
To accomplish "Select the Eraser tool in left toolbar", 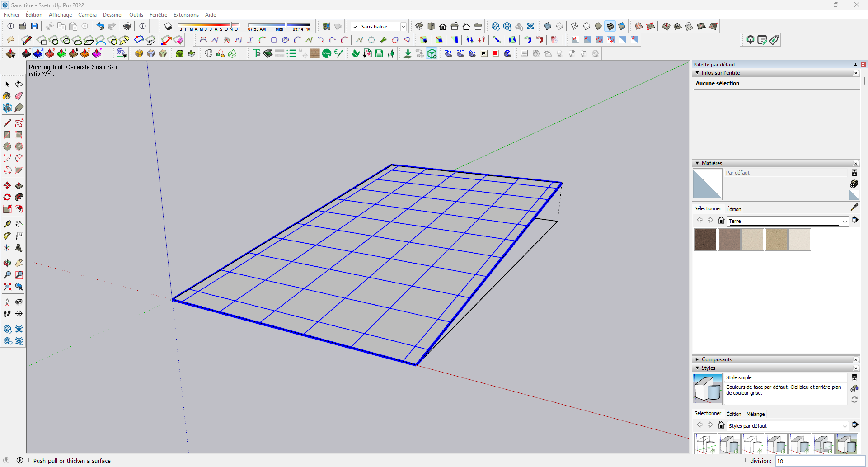I will 19,96.
